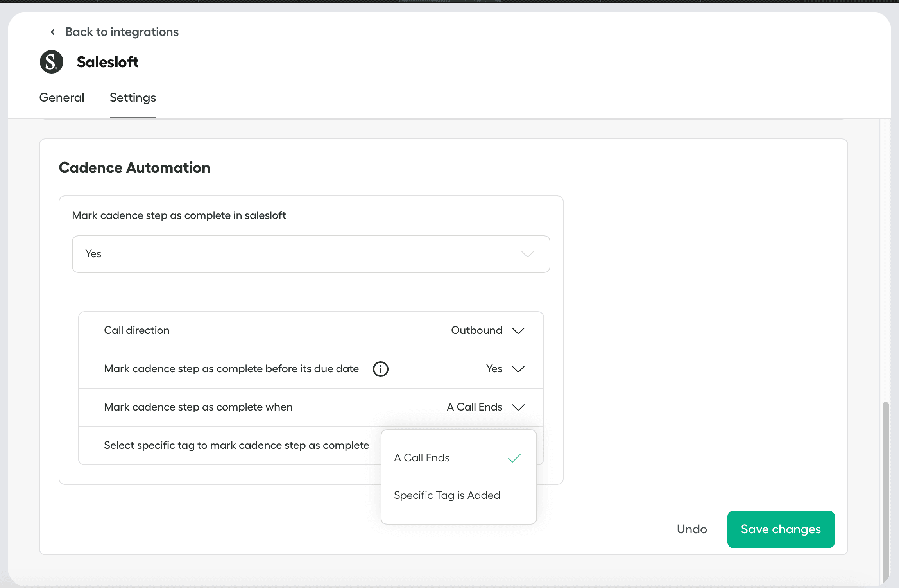Image resolution: width=899 pixels, height=588 pixels.
Task: Open the Call direction Outbound dropdown
Action: point(477,330)
